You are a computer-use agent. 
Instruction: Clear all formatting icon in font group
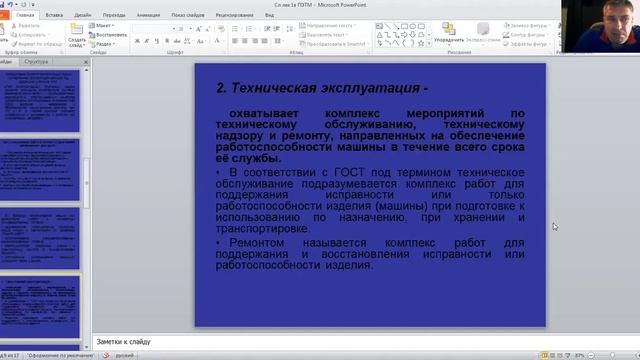[x=221, y=29]
